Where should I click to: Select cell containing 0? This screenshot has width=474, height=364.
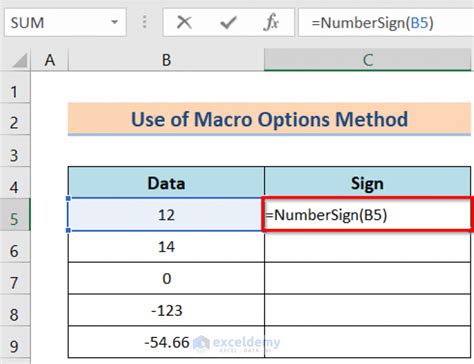click(166, 278)
